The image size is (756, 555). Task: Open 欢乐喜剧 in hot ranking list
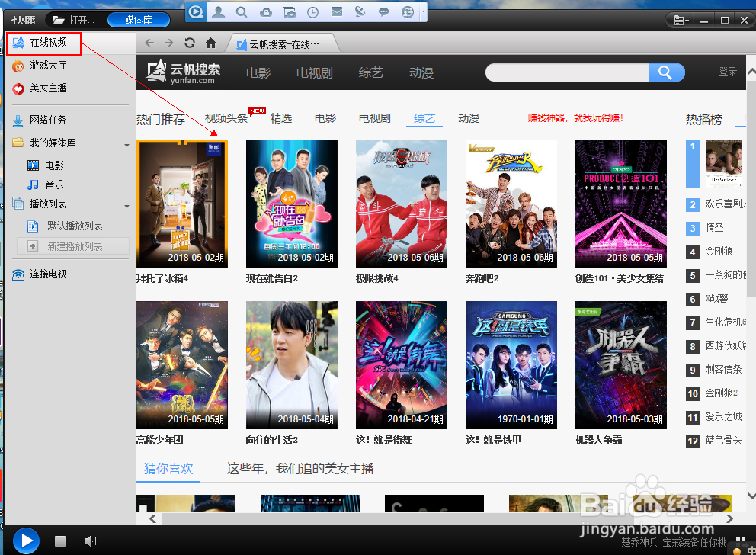pos(726,204)
